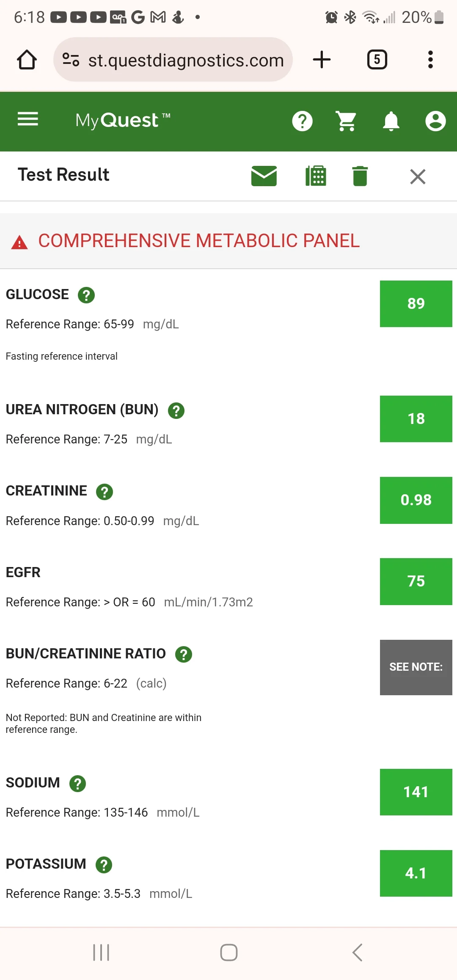
Task: Tap the SEE NOTE result box
Action: pyautogui.click(x=416, y=667)
